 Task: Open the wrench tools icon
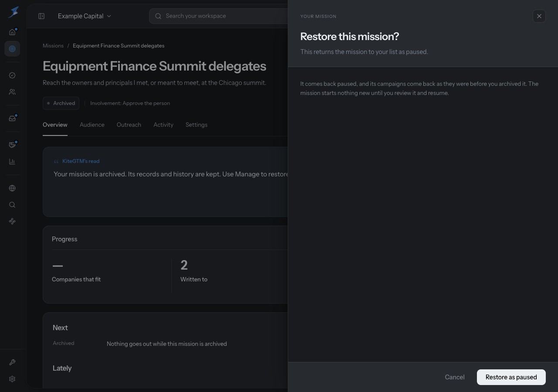coord(12,362)
